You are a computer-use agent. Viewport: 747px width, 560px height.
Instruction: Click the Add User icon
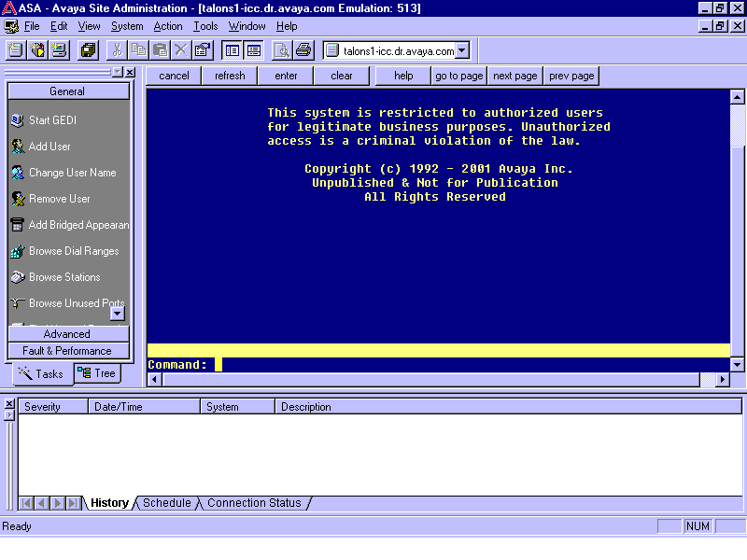click(18, 147)
